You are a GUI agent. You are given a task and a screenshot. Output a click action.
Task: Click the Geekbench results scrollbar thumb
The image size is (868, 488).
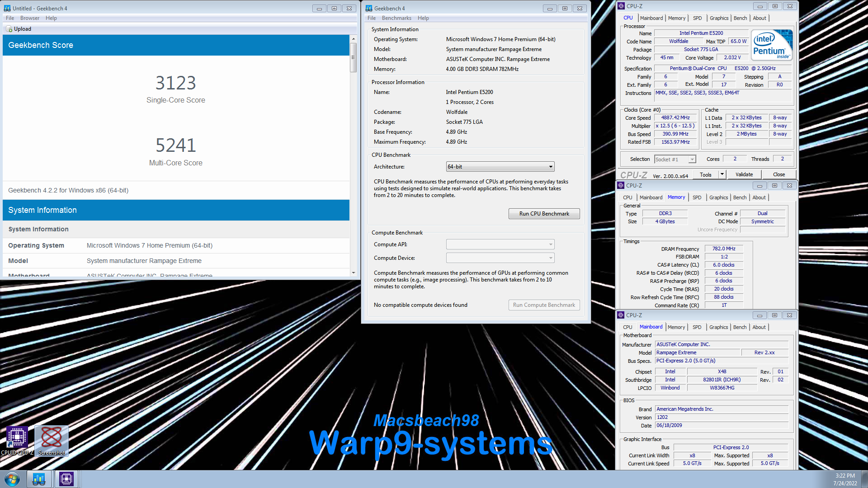coord(353,58)
